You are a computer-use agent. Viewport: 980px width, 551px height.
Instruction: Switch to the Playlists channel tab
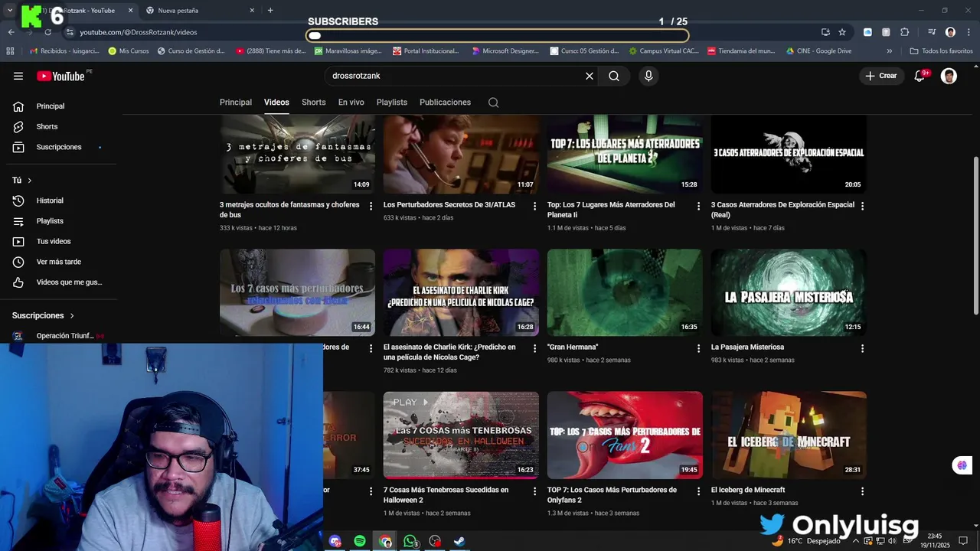(392, 103)
